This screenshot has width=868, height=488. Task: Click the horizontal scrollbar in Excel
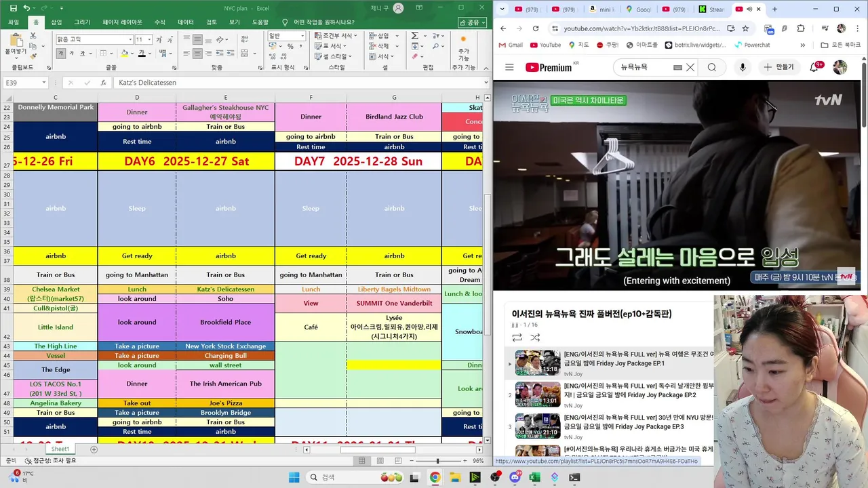click(378, 450)
